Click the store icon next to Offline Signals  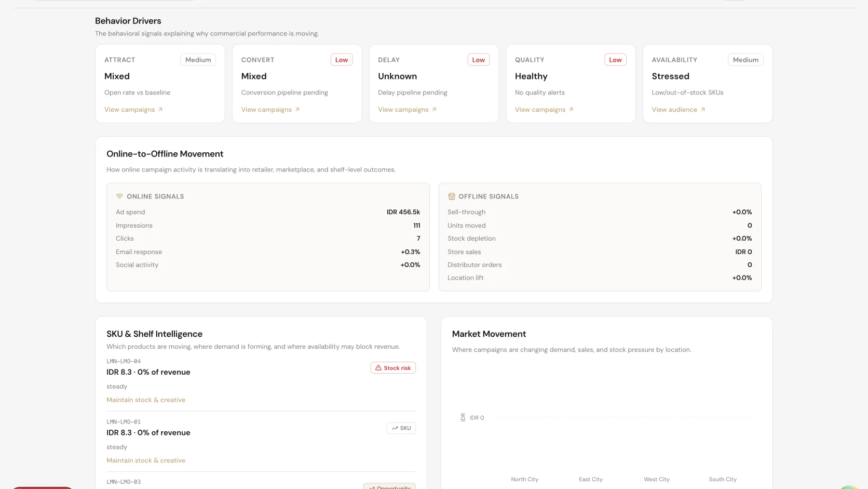[x=452, y=196]
